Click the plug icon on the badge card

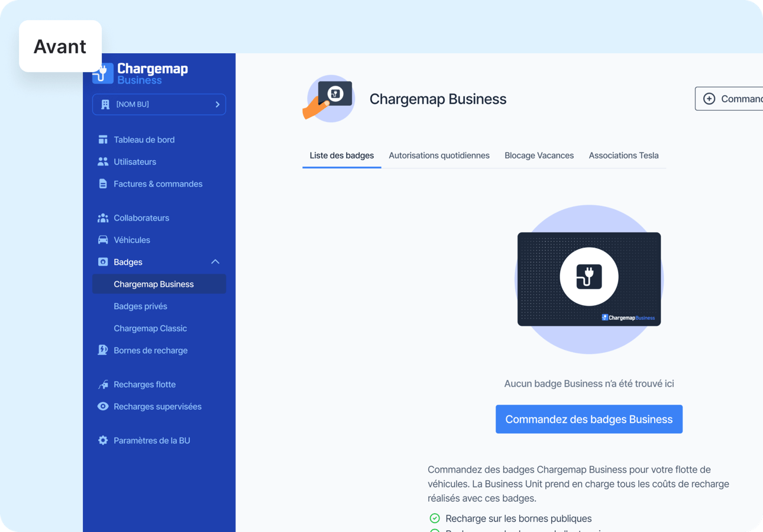point(589,277)
